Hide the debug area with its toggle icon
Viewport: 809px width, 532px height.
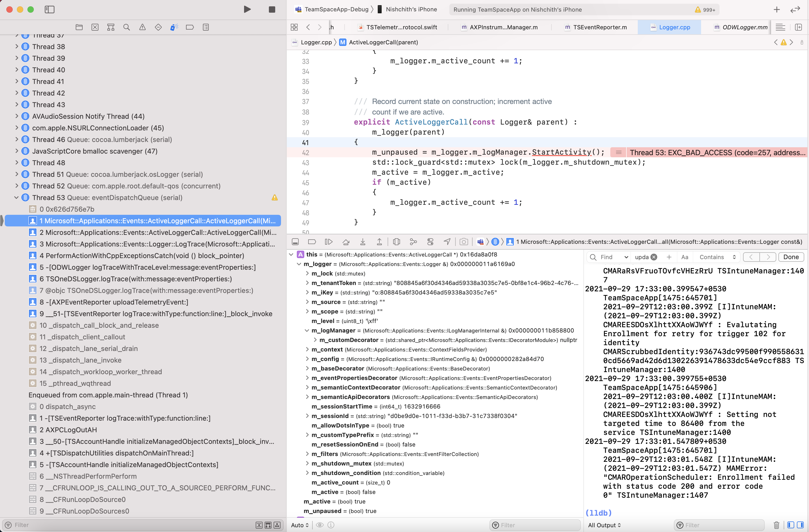point(295,242)
